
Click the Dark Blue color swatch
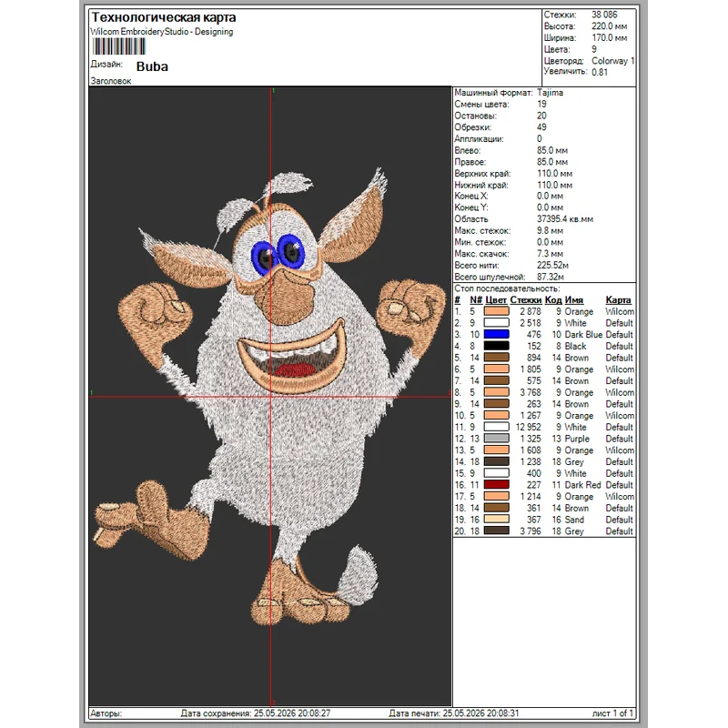496,334
